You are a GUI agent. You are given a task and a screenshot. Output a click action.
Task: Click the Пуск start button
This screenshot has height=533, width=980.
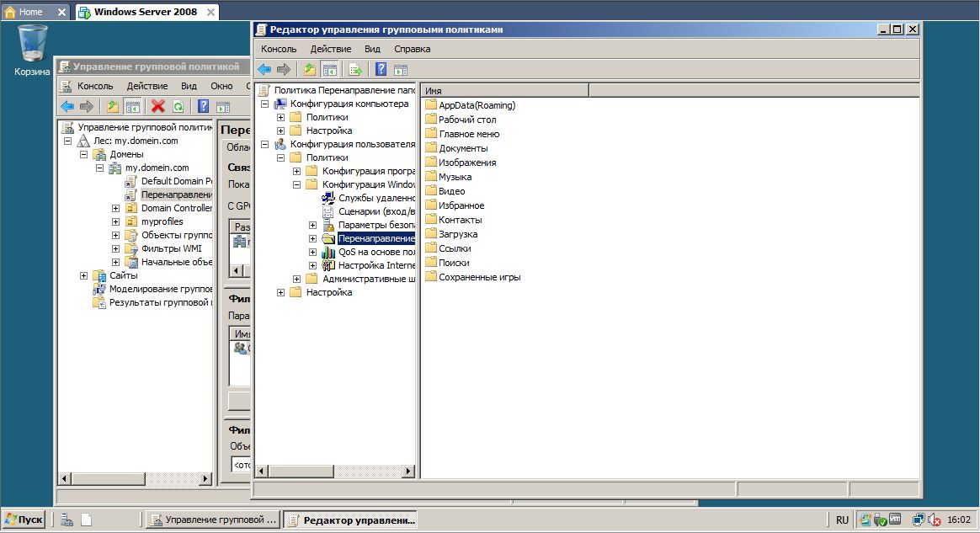tap(24, 520)
